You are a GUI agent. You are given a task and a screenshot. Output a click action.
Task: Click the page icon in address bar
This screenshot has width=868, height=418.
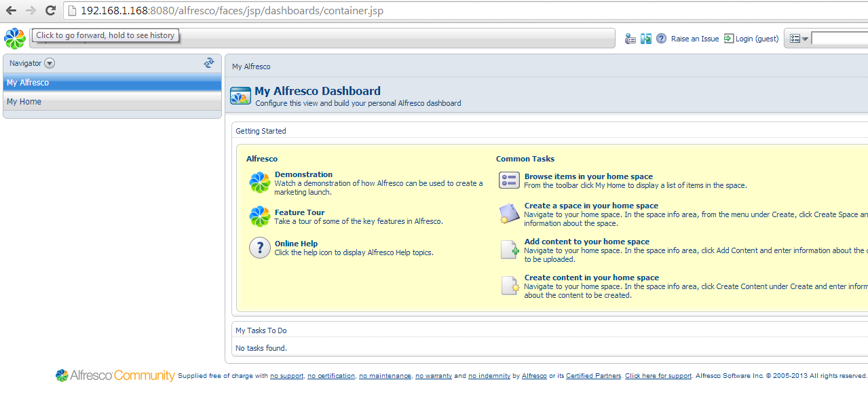pos(72,10)
